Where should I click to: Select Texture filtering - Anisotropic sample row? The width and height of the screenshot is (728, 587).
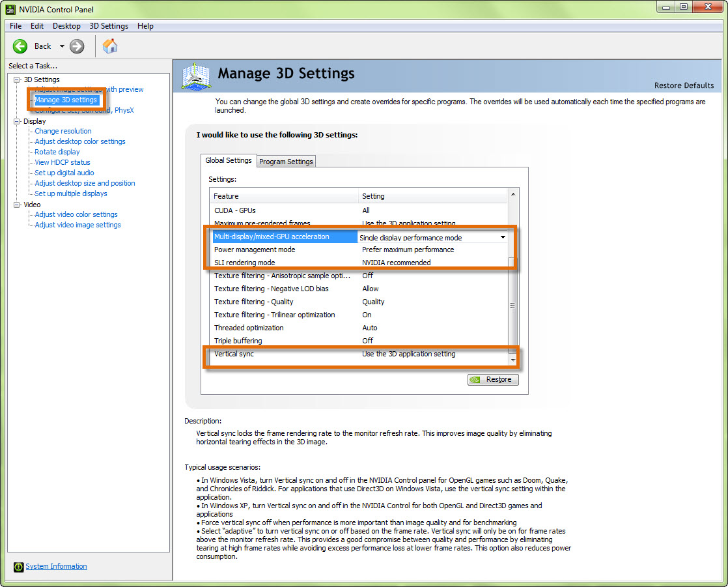pyautogui.click(x=359, y=276)
